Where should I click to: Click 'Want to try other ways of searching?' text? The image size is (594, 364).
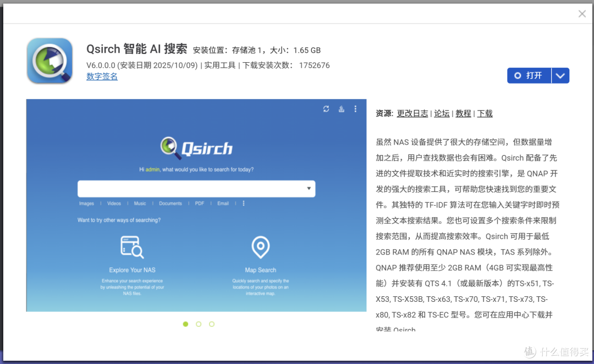click(x=119, y=220)
